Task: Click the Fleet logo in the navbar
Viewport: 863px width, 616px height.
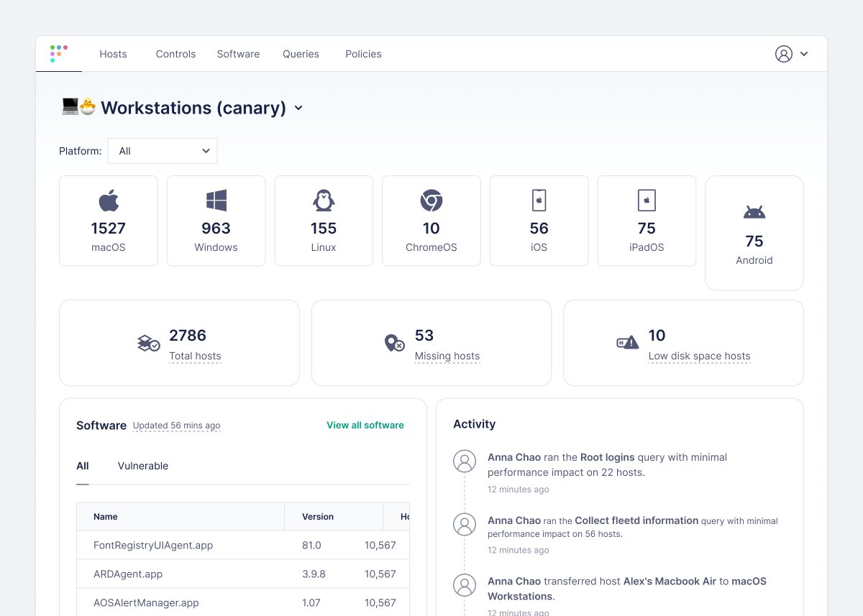Action: (x=59, y=54)
